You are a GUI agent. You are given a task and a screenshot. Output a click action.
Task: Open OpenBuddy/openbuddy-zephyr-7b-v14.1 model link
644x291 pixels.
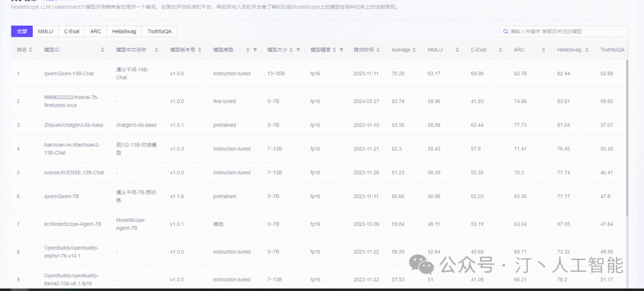click(x=72, y=252)
